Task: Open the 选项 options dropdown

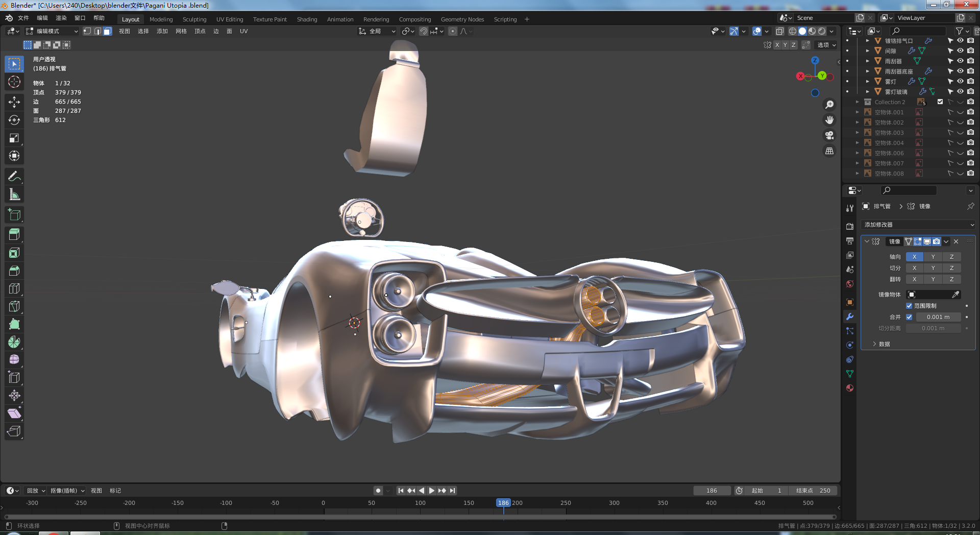Action: click(x=826, y=45)
